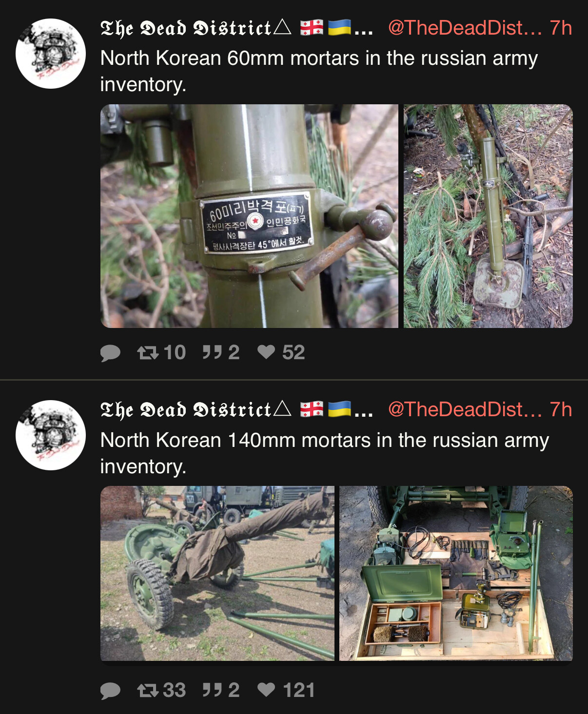Reply to the 140mm mortars tweet
This screenshot has width=588, height=714.
[110, 691]
